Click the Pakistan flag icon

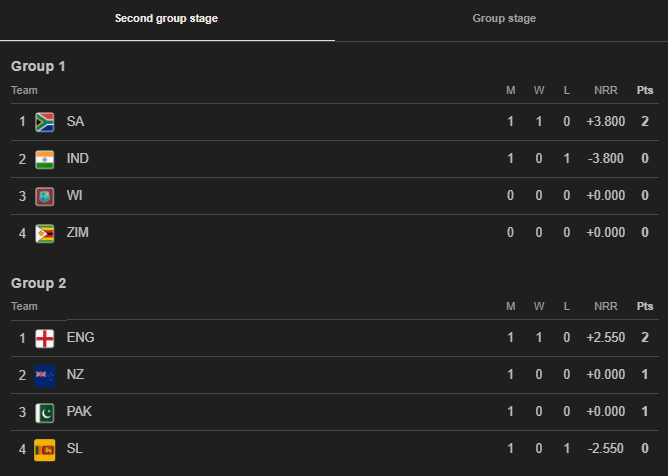click(x=44, y=412)
